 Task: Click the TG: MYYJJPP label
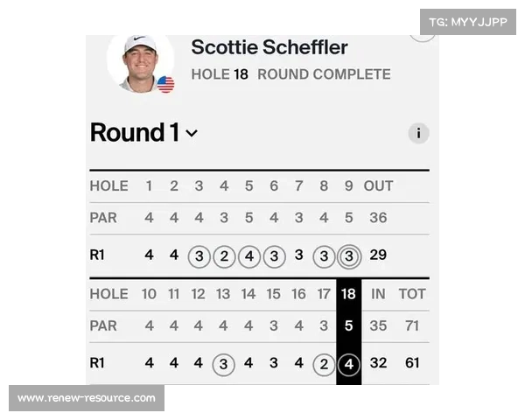click(x=468, y=22)
